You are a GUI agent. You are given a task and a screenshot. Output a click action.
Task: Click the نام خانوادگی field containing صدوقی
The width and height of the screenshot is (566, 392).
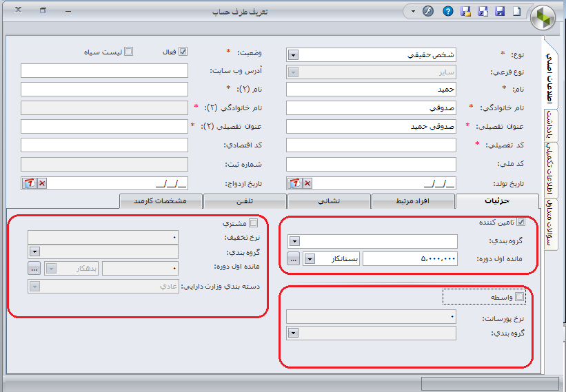point(371,108)
